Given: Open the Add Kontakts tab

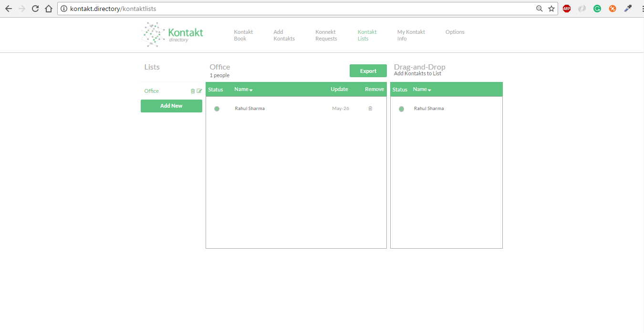Looking at the screenshot, I should (284, 35).
